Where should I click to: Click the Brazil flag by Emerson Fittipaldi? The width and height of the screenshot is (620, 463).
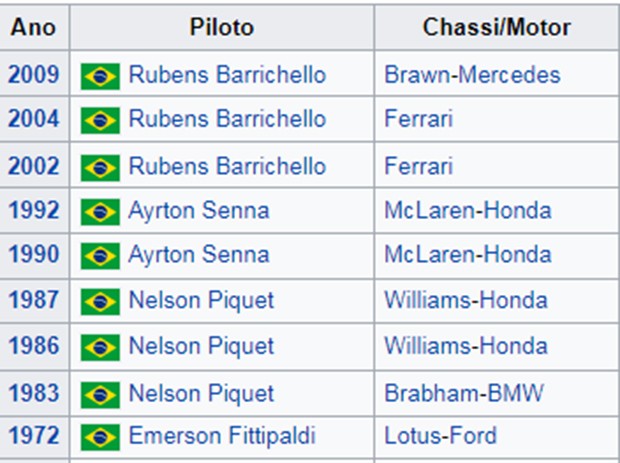[100, 437]
